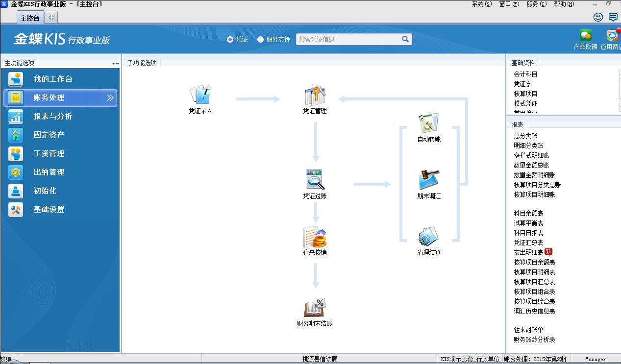This screenshot has height=364, width=621.
Task: Open the 往来核销 write-off icon
Action: tap(315, 237)
